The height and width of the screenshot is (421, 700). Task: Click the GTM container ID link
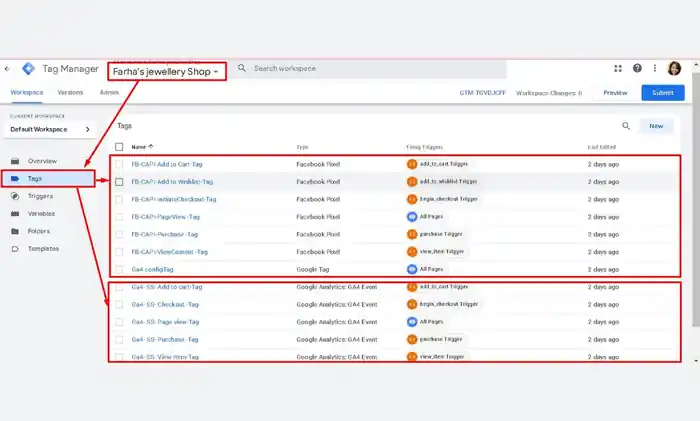point(483,93)
